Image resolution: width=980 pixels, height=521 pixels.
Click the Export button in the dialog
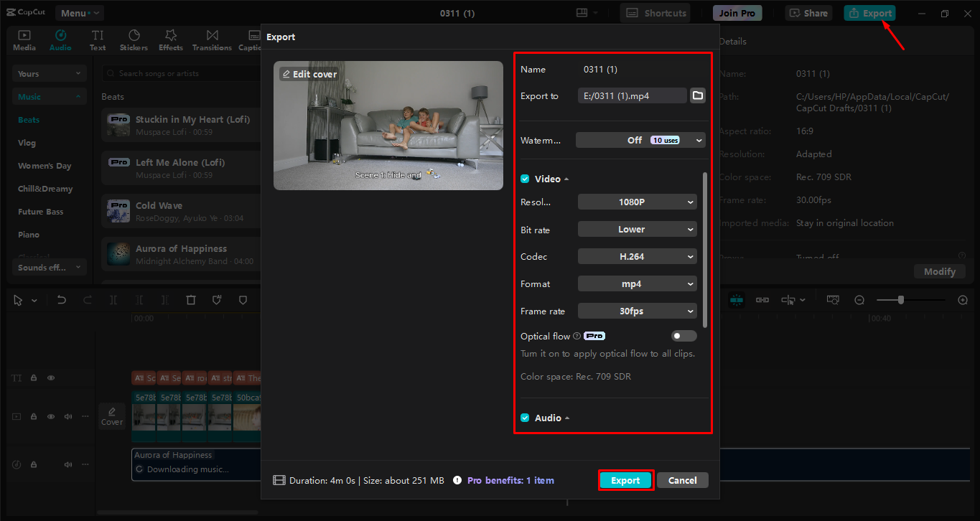(625, 480)
